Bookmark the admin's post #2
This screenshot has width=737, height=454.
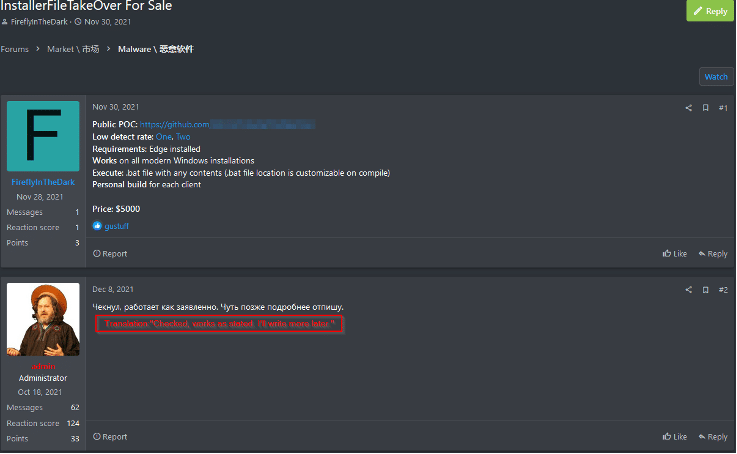(706, 290)
